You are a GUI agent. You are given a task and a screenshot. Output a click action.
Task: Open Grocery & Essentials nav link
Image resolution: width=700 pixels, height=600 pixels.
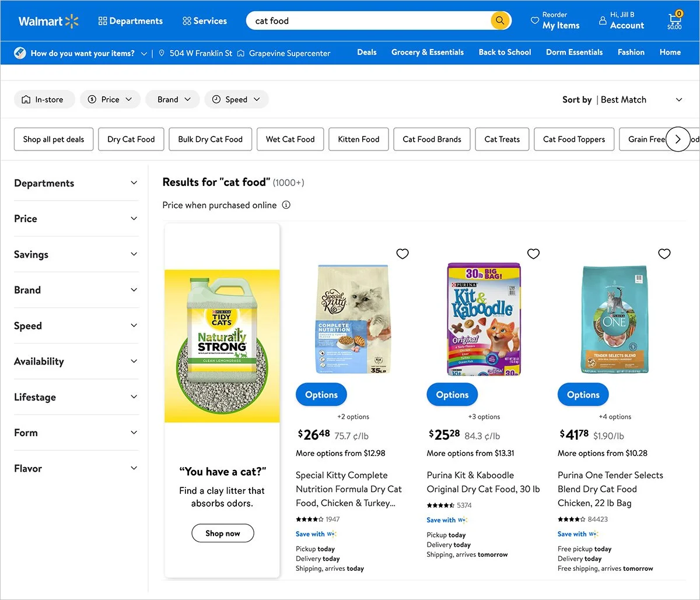tap(428, 52)
